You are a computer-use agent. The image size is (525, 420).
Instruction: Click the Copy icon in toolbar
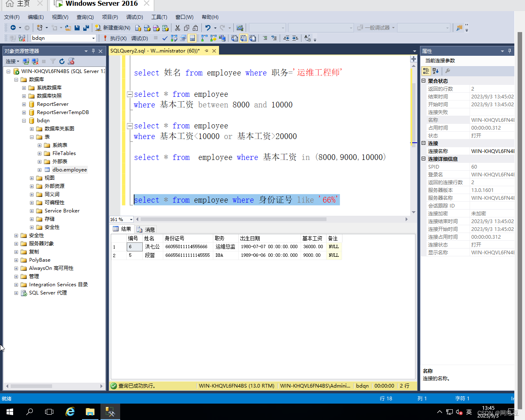[x=187, y=27]
